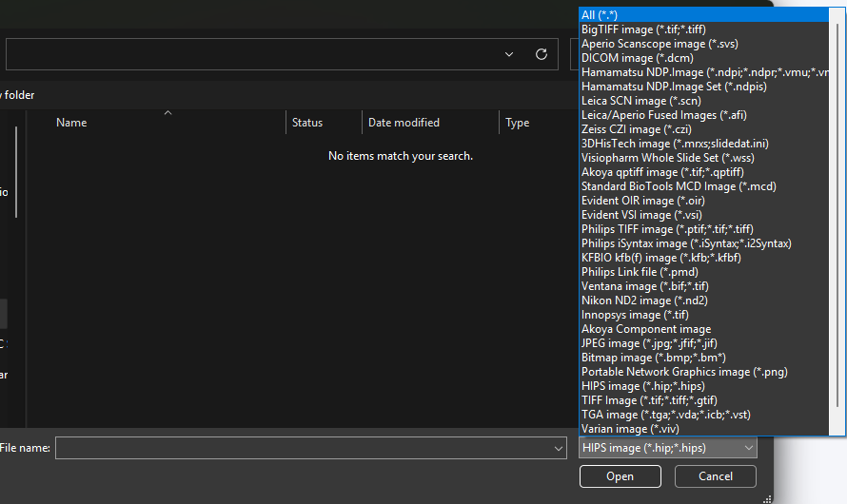Select TGA image filter option

pyautogui.click(x=704, y=415)
